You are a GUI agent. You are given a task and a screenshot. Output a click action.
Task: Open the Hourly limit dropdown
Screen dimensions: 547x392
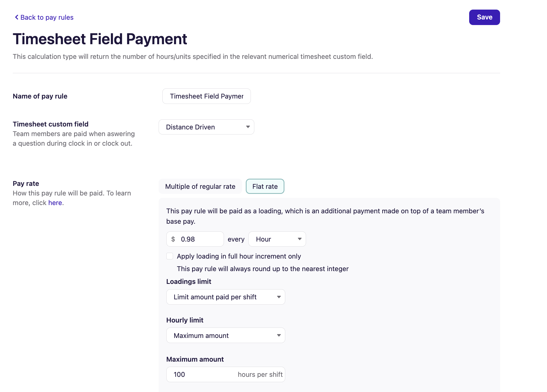(x=226, y=336)
